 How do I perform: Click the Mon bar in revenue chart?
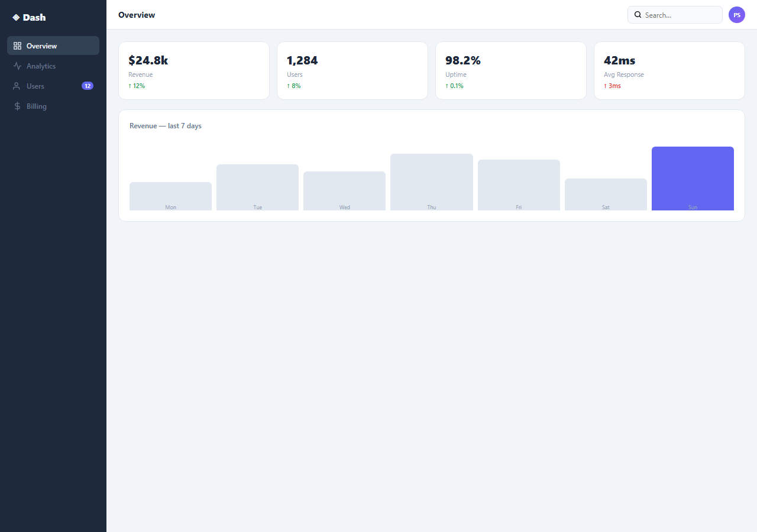(x=170, y=196)
